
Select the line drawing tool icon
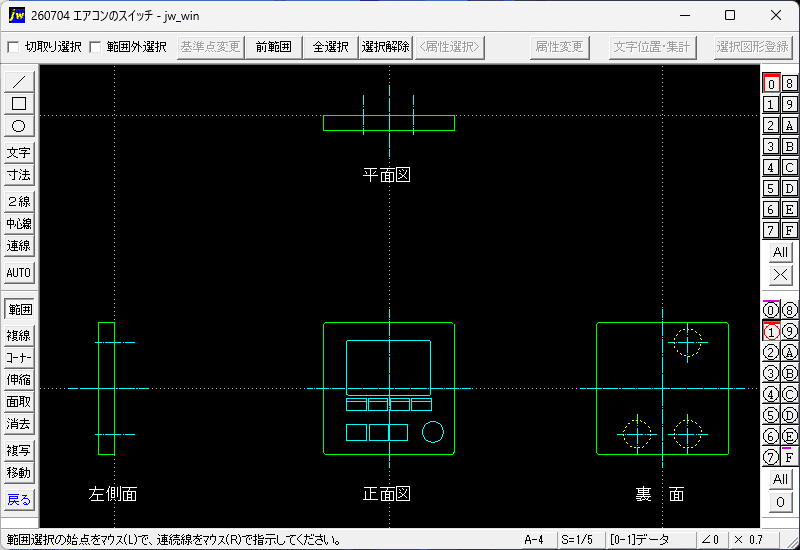tap(19, 82)
